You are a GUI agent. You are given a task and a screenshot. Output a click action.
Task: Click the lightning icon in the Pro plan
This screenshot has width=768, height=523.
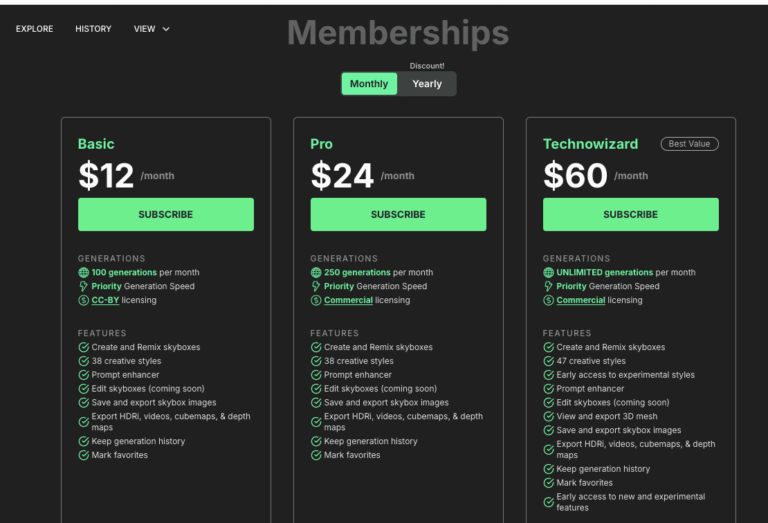pos(316,286)
